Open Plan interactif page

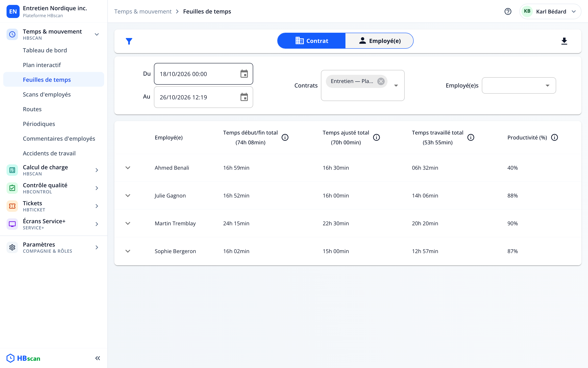[54, 65]
